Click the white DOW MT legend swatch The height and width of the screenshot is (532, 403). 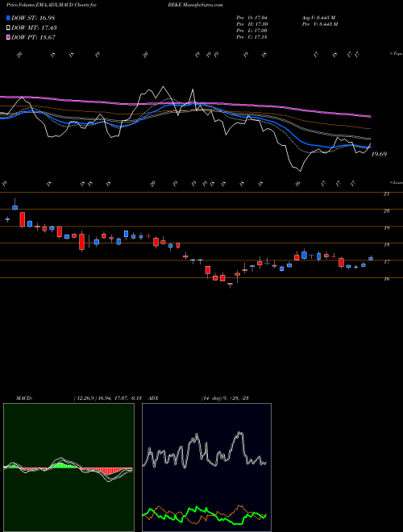point(8,28)
